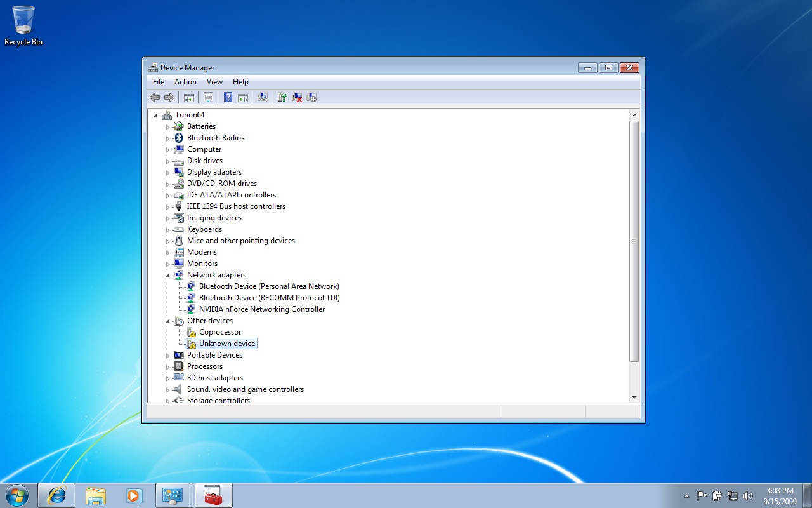Image resolution: width=812 pixels, height=508 pixels.
Task: Expand Sound, video and game controllers
Action: coord(168,390)
